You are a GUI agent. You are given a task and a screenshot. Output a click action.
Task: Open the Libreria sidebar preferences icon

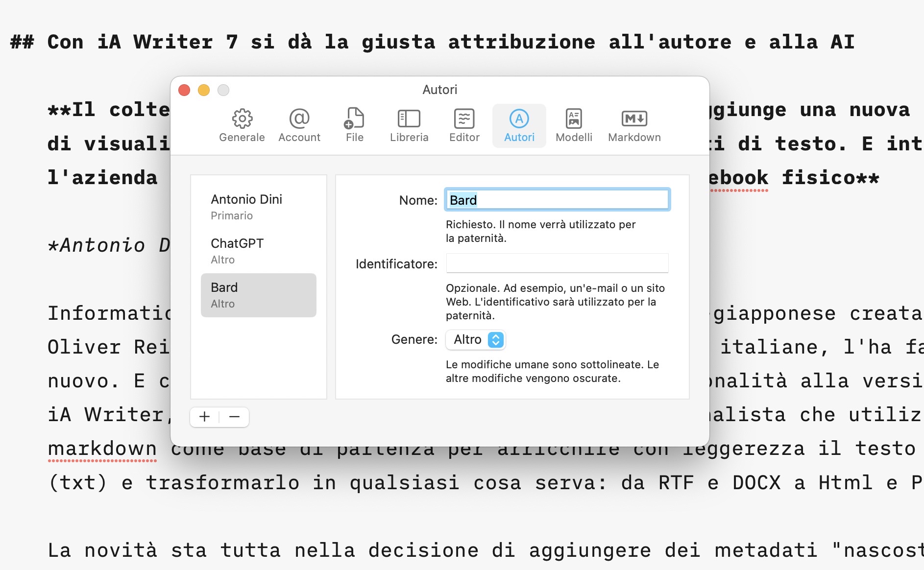coord(409,125)
